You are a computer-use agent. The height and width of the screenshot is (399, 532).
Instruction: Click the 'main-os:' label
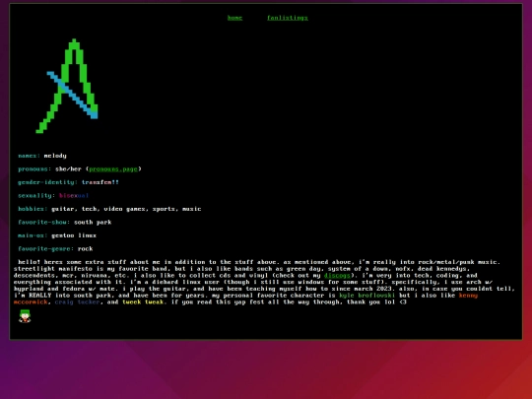pos(33,235)
